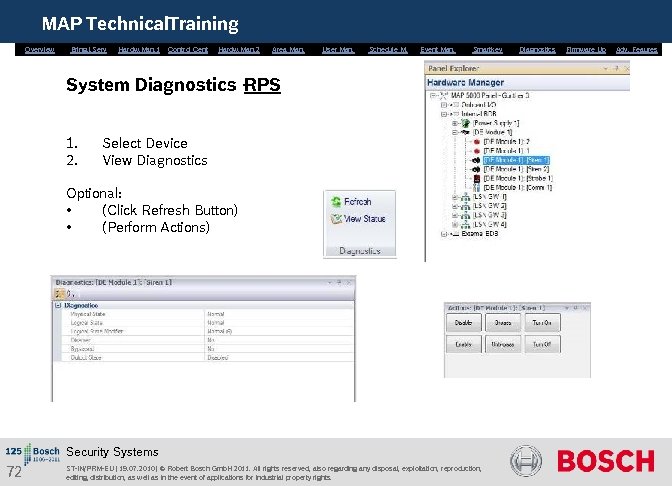Collapse the Internal BDB tree node
The width and height of the screenshot is (672, 486).
point(444,114)
